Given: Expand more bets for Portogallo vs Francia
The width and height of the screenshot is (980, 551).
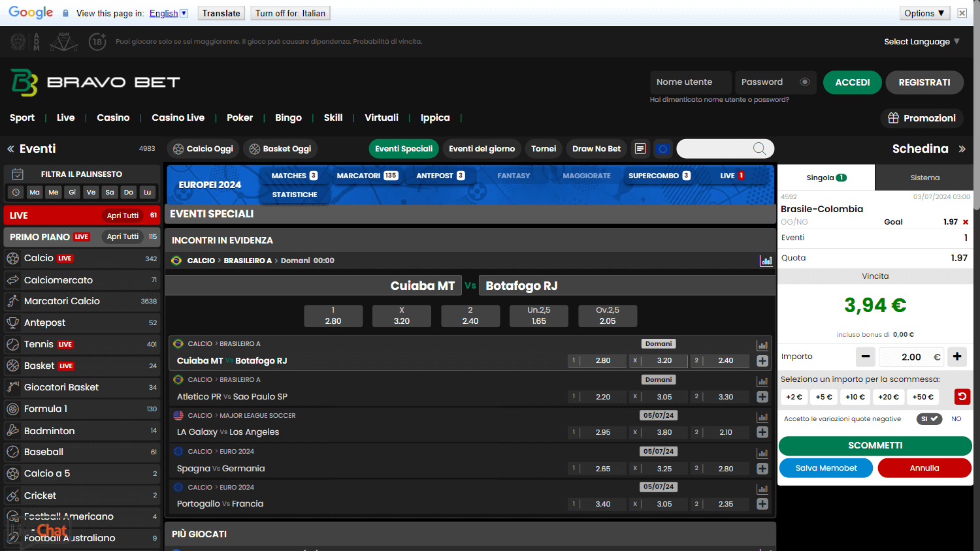Looking at the screenshot, I should (x=762, y=504).
